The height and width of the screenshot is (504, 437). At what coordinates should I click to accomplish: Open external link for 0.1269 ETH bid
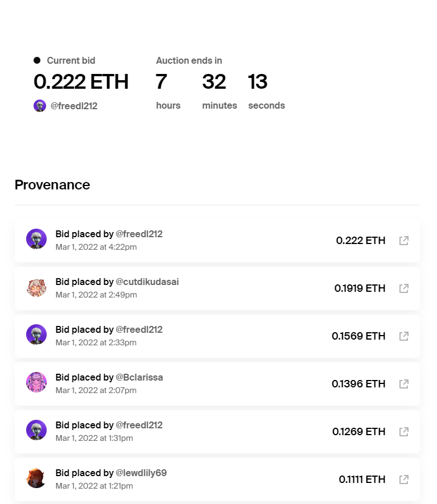(x=404, y=432)
